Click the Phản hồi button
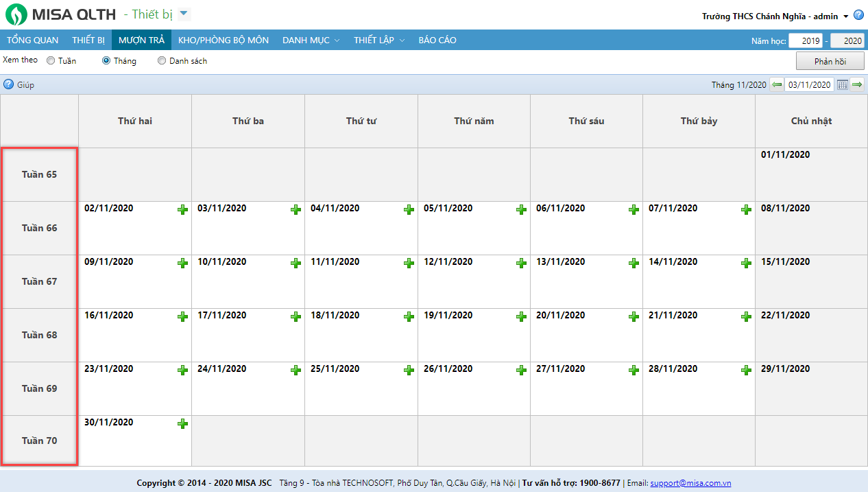868x492 pixels. tap(830, 61)
